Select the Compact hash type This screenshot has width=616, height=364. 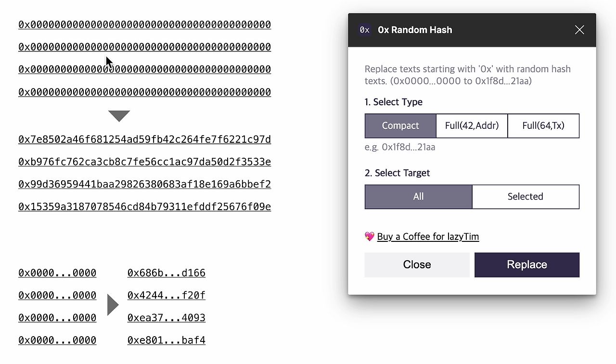click(400, 126)
